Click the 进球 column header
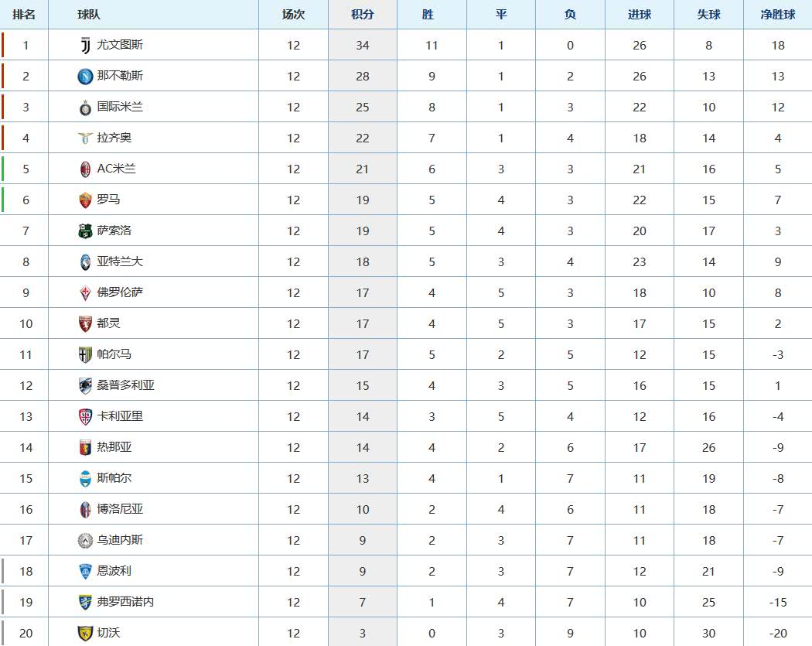 point(640,15)
